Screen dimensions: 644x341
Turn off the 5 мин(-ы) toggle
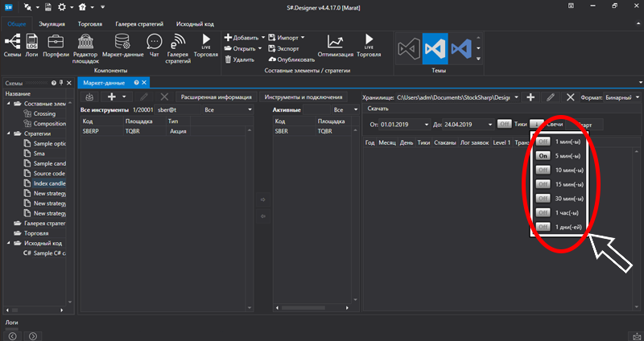[x=543, y=155]
